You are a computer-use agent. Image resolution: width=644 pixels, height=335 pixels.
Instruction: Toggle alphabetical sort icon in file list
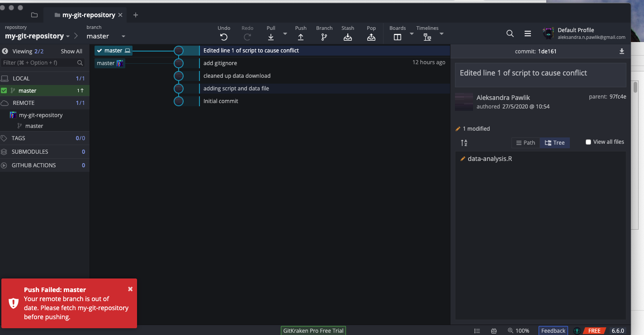[464, 143]
